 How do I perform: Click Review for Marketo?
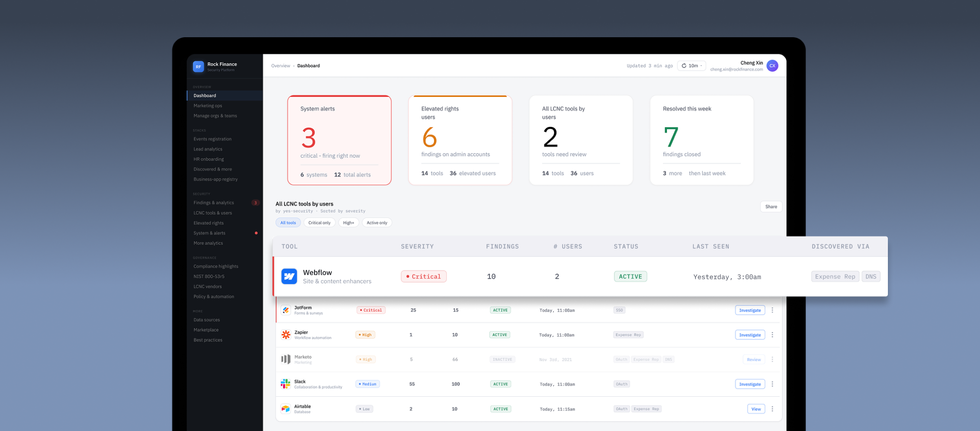pos(754,359)
